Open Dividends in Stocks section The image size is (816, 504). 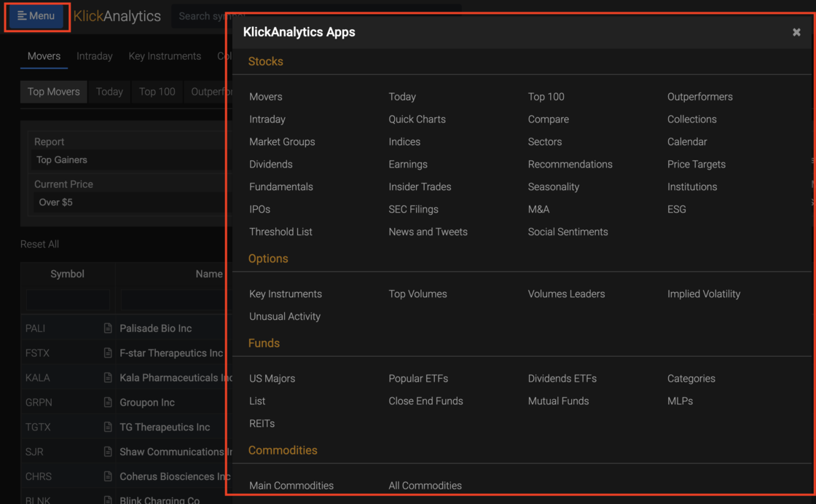(270, 165)
